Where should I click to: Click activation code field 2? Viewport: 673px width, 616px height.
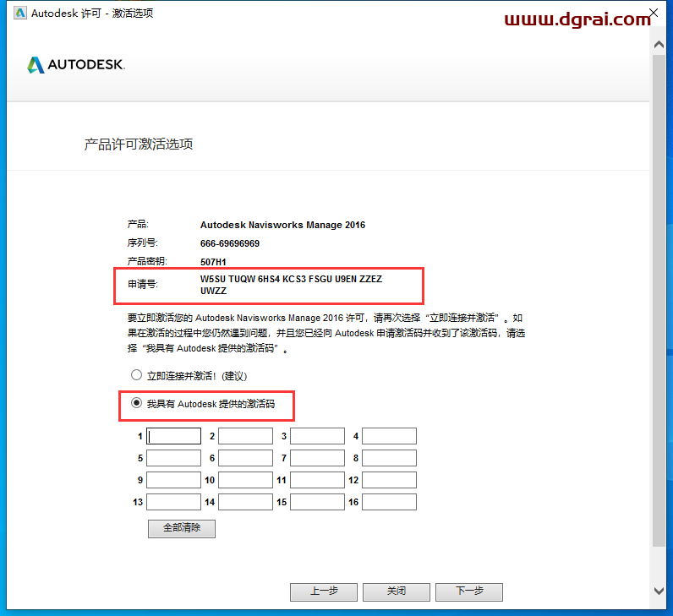click(245, 436)
